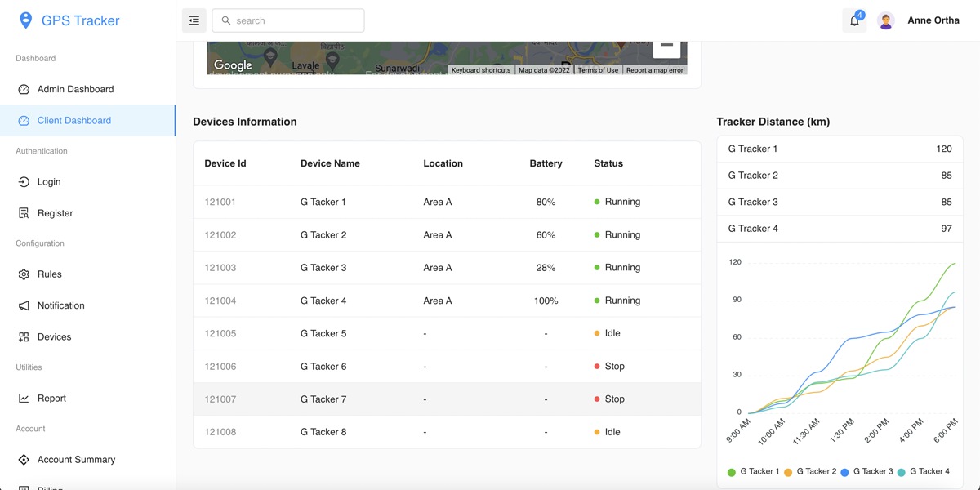980x490 pixels.
Task: Click Anne Ortha's avatar picture
Action: point(886,20)
